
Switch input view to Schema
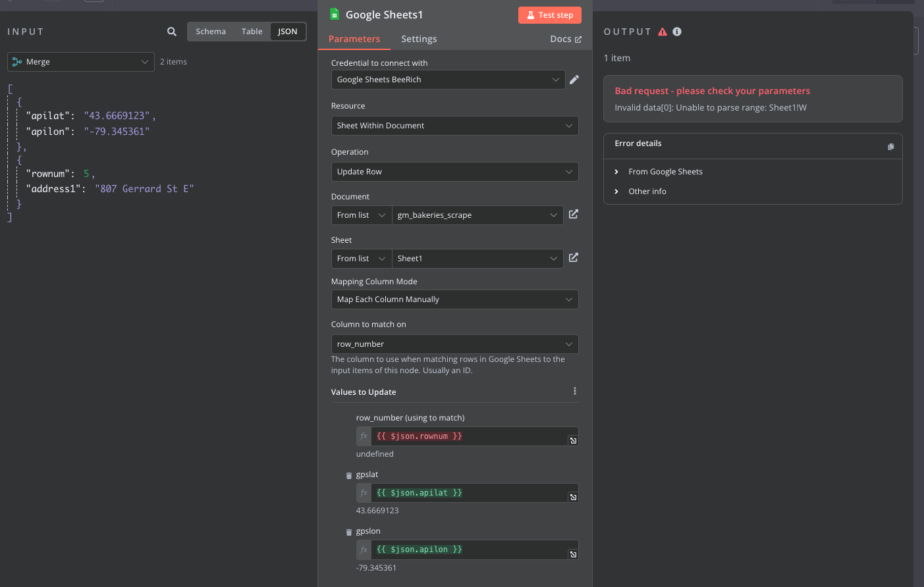click(211, 32)
